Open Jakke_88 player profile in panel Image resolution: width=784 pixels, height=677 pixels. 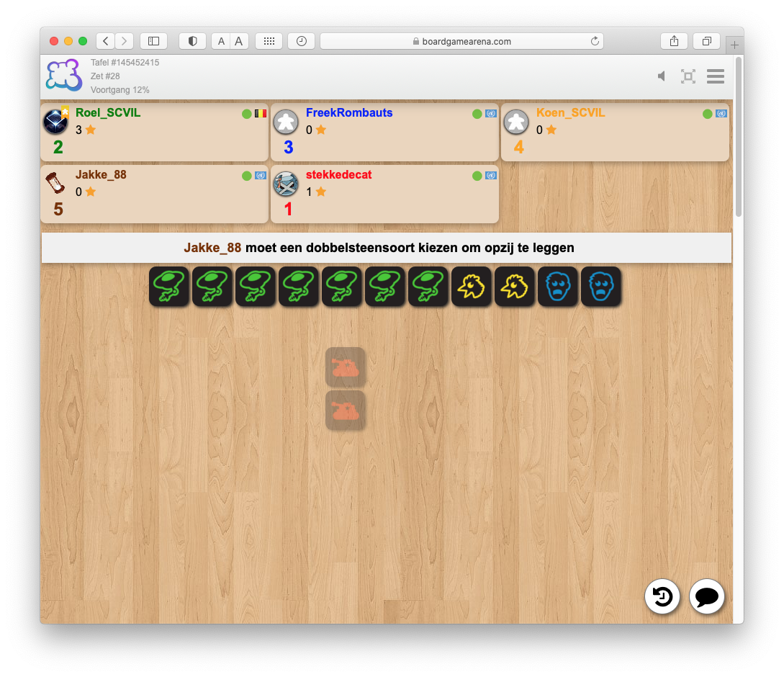coord(101,174)
